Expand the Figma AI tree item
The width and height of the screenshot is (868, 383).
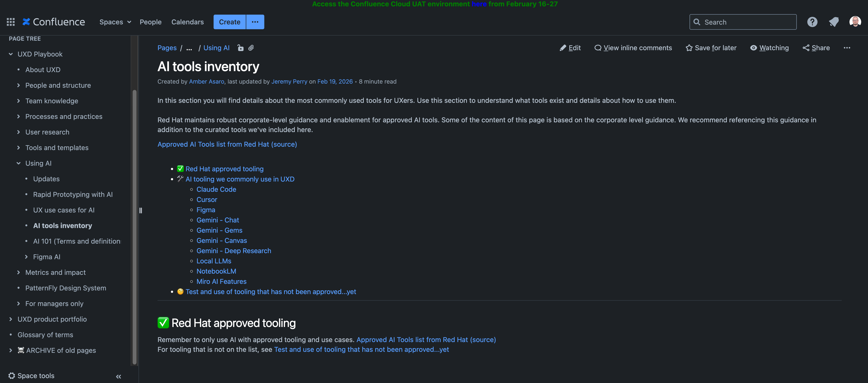(26, 257)
